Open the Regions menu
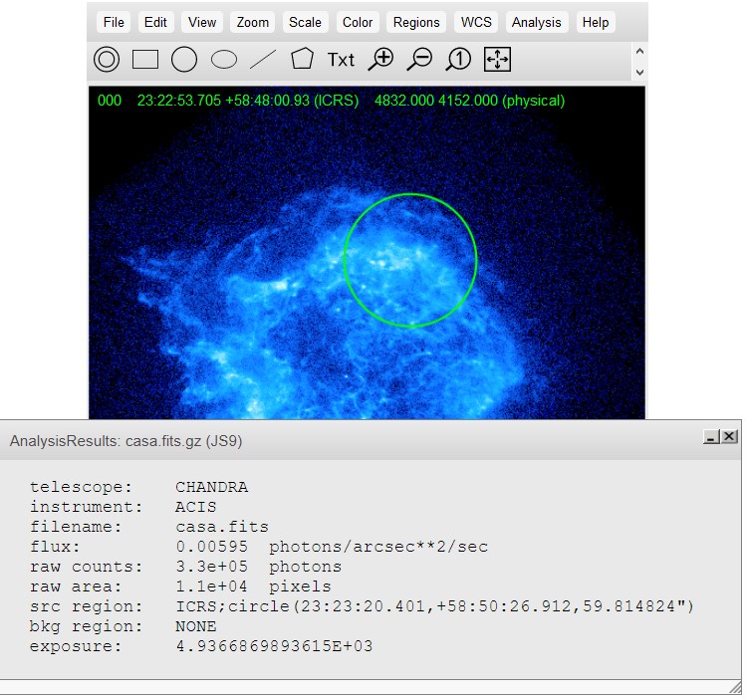Image resolution: width=747 pixels, height=700 pixels. tap(416, 22)
